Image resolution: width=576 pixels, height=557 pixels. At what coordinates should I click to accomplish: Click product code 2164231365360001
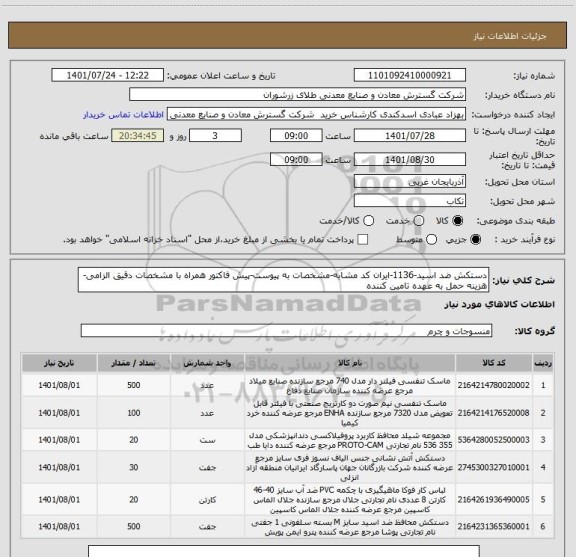(x=494, y=527)
